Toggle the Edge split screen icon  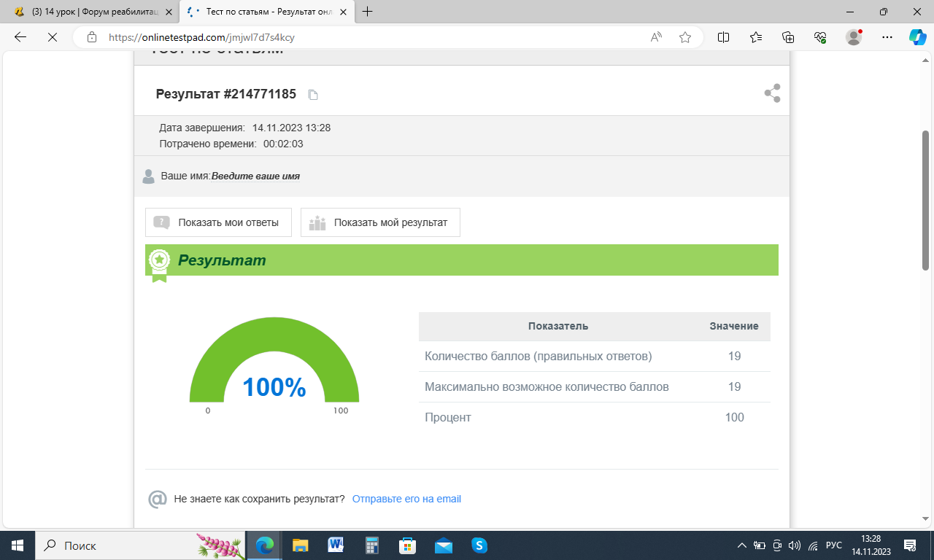click(x=723, y=37)
